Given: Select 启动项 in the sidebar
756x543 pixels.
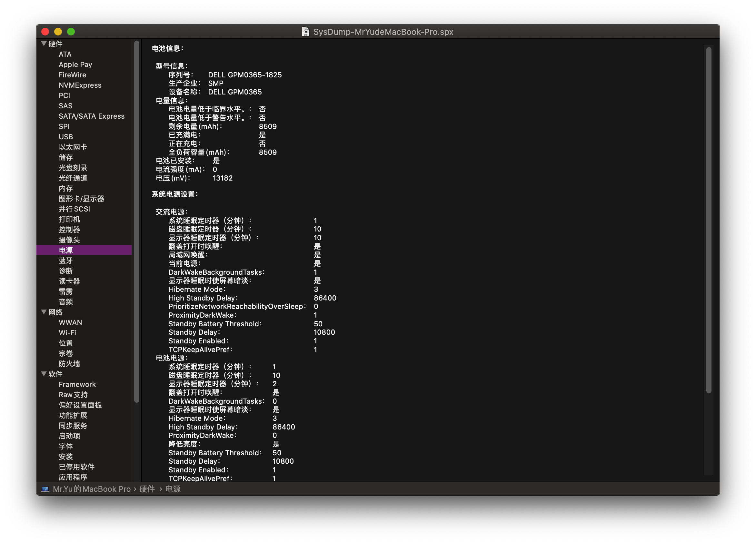Looking at the screenshot, I should coord(69,436).
